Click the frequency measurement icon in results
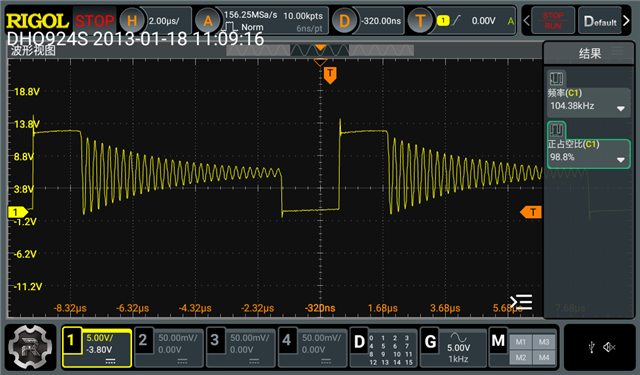Screen dimensions: 640x375 coord(556,78)
